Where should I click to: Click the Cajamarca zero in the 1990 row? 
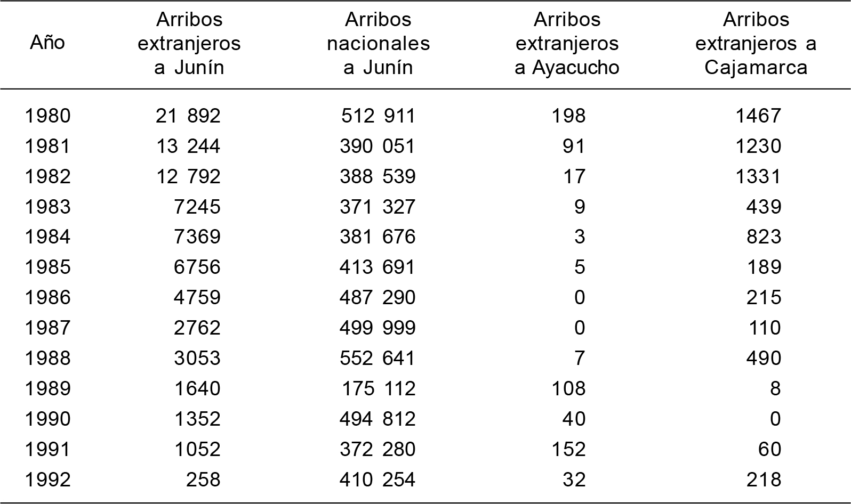[775, 419]
